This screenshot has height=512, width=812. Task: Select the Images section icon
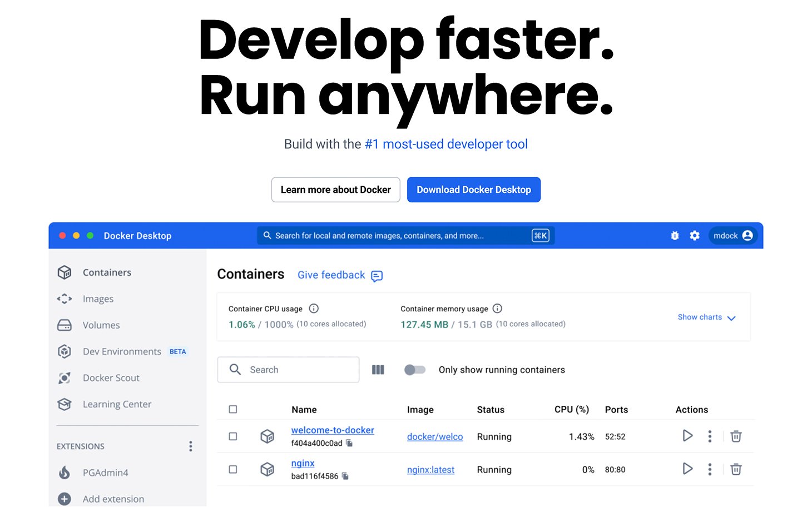[x=64, y=299]
